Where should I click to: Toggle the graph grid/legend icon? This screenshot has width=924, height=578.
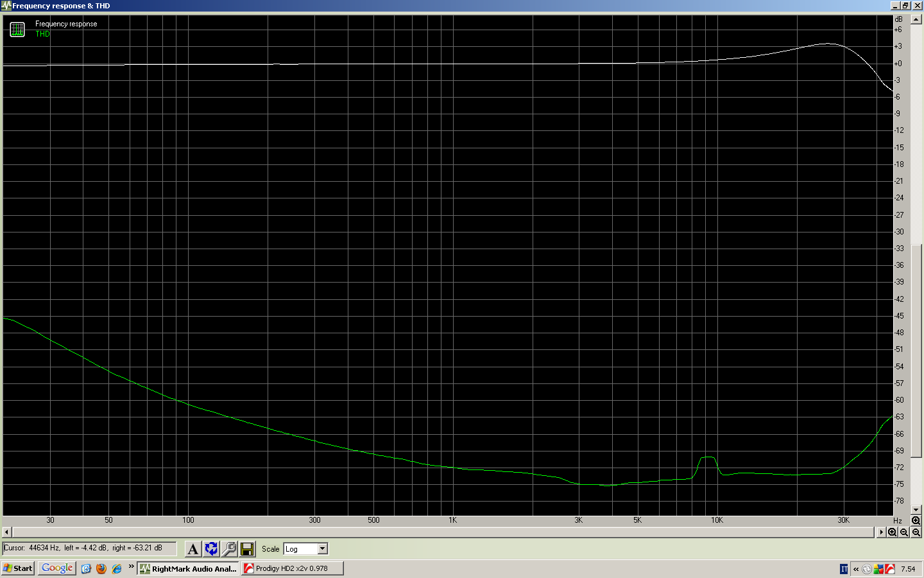coord(17,30)
